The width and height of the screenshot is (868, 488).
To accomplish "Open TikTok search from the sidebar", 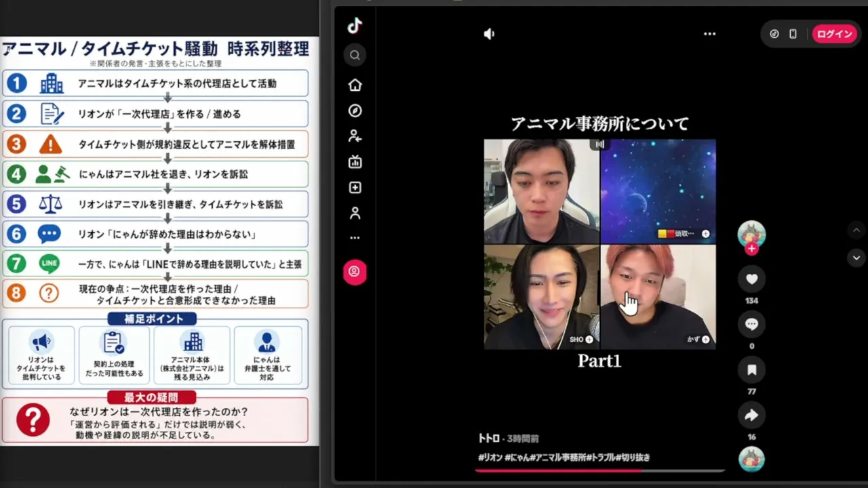I will tap(355, 55).
